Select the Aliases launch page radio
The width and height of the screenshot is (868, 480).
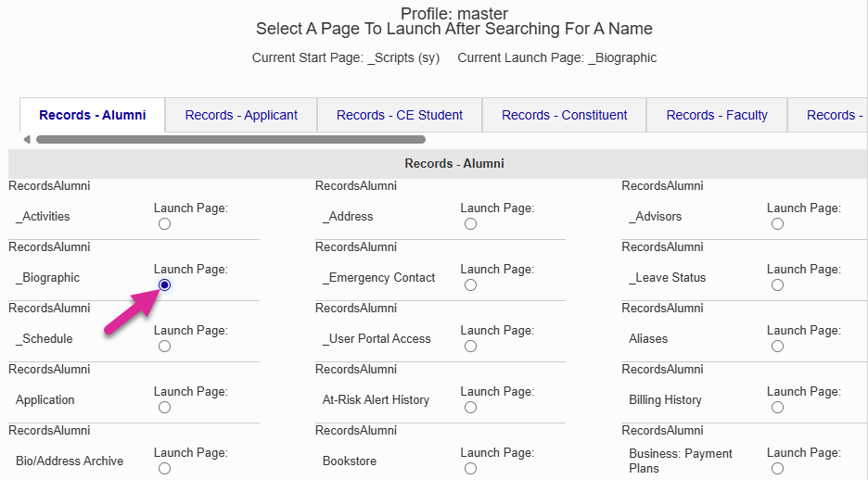777,347
